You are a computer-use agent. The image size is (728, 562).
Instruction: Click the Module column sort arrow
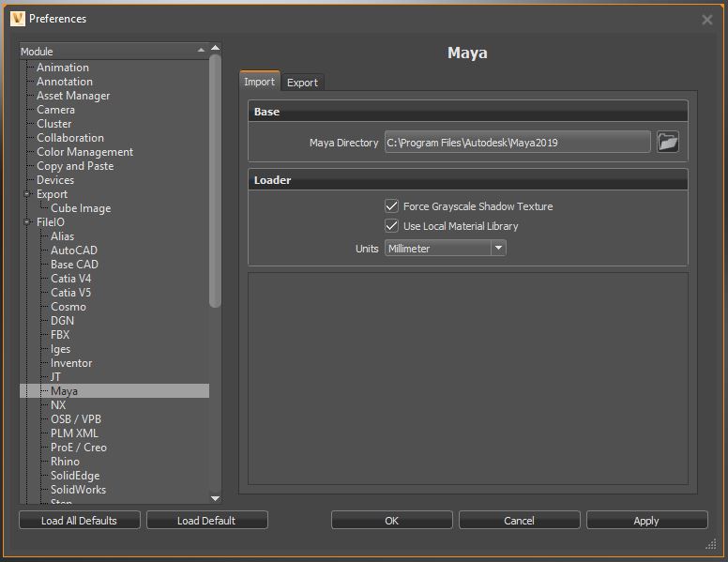[201, 50]
